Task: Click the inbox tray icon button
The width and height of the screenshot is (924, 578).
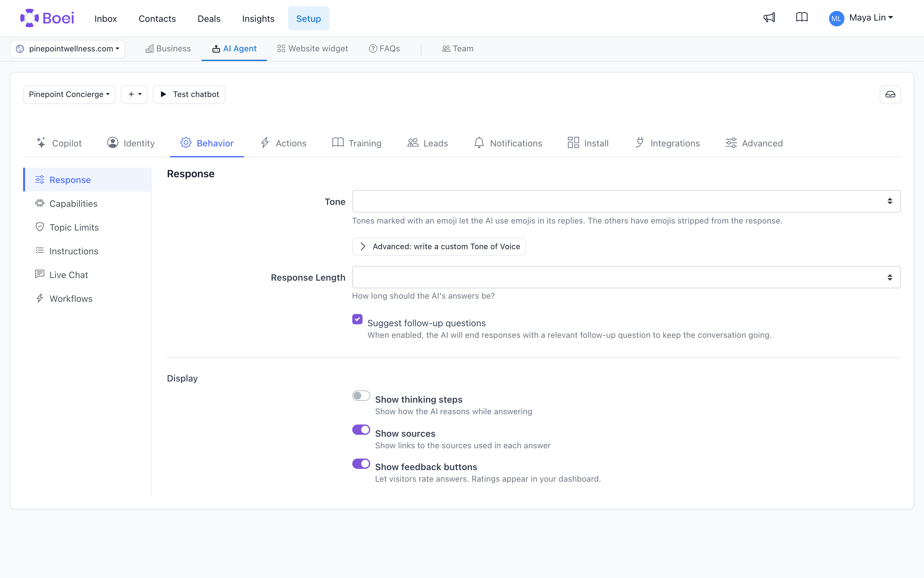Action: (890, 94)
